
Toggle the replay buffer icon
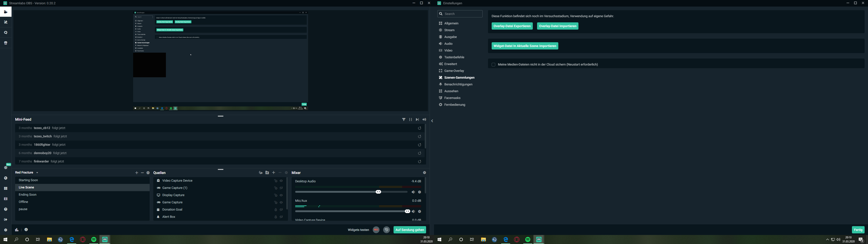point(387,230)
